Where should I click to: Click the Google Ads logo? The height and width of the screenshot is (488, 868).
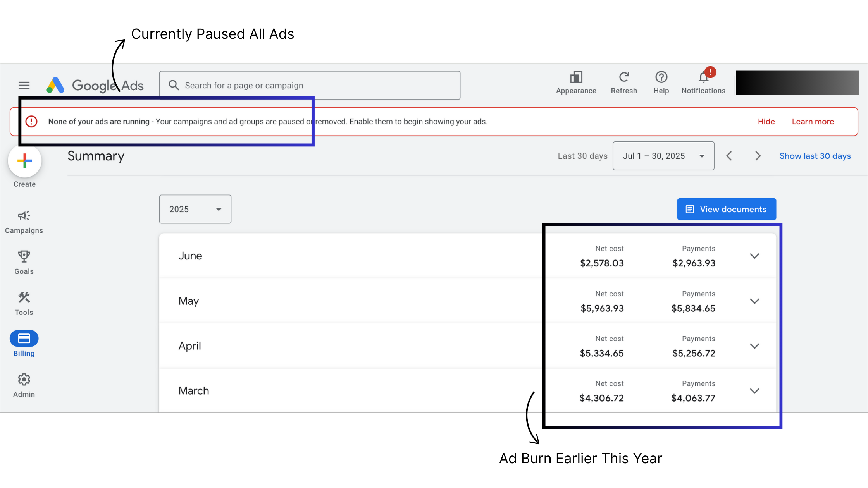pos(95,85)
